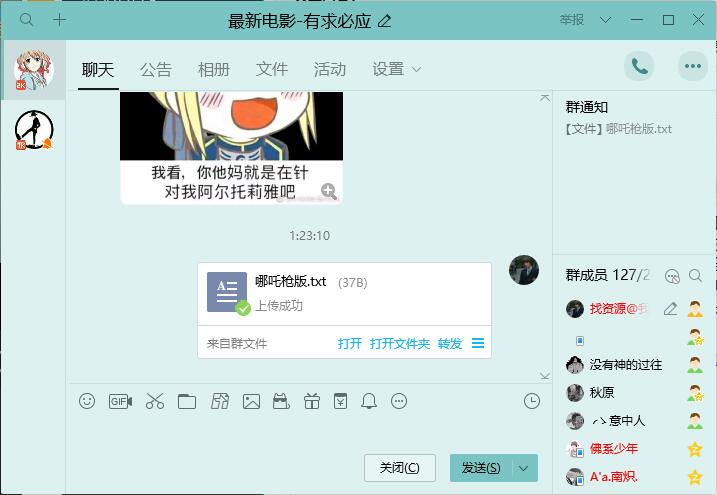Jump to top using chat scroll-up arrow
The height and width of the screenshot is (495, 717).
click(545, 98)
